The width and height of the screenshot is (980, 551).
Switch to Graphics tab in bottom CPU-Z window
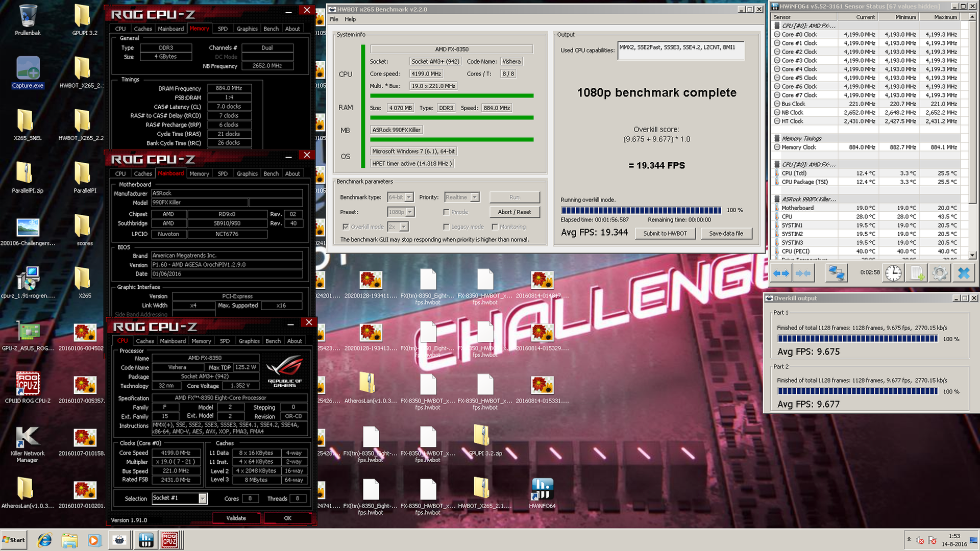pyautogui.click(x=249, y=341)
